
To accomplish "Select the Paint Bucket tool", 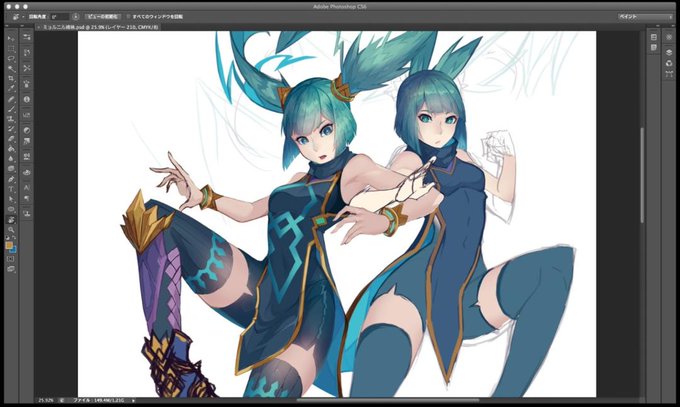I will coord(11,149).
